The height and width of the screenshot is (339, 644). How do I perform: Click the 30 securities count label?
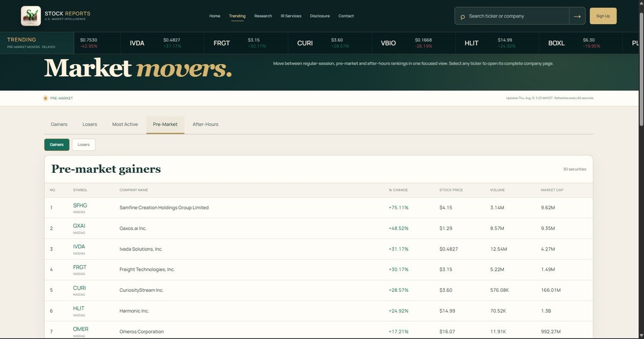click(x=574, y=169)
